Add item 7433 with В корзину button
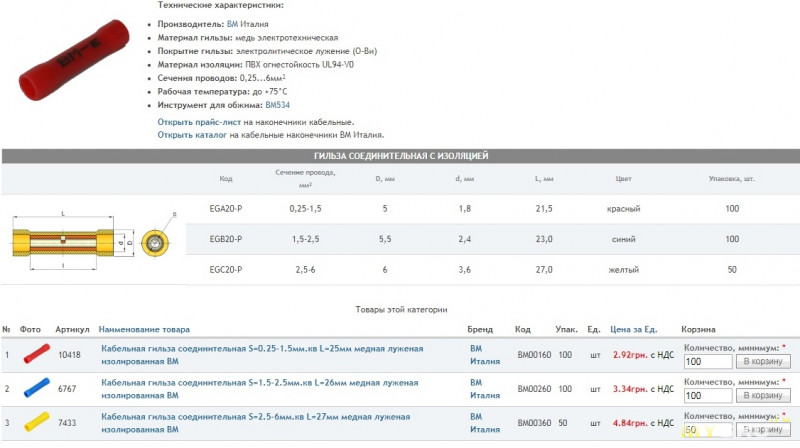This screenshot has height=448, width=800. [763, 430]
